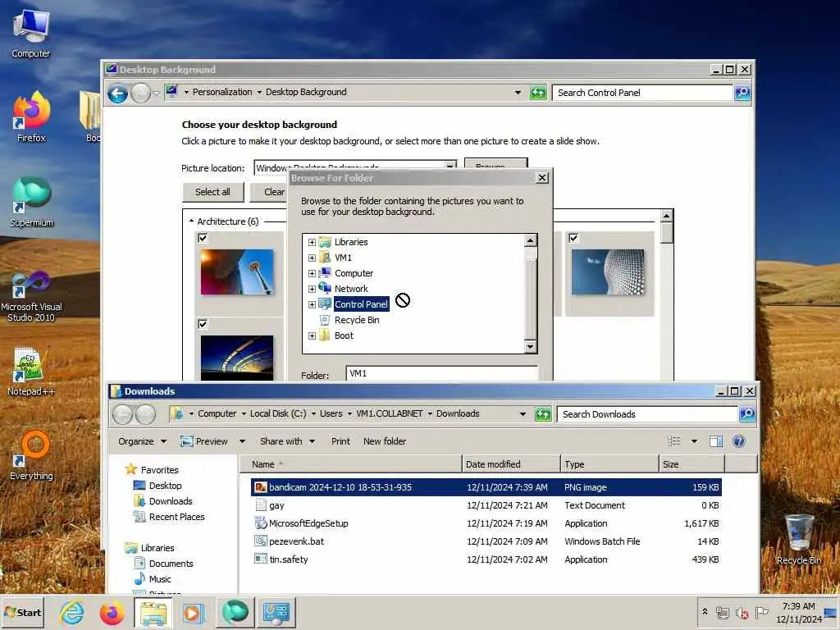
Task: Click the Start button
Action: [22, 612]
